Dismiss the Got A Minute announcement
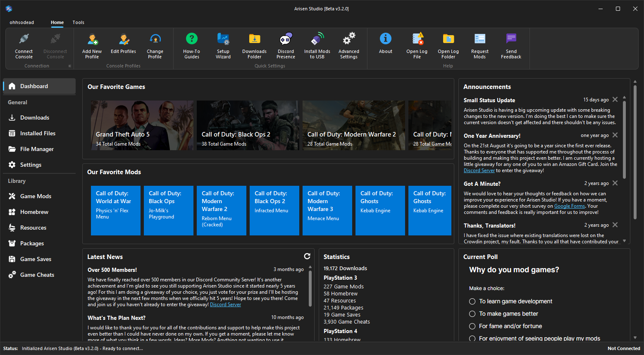Viewport: 644px width, 355px height. click(x=615, y=183)
